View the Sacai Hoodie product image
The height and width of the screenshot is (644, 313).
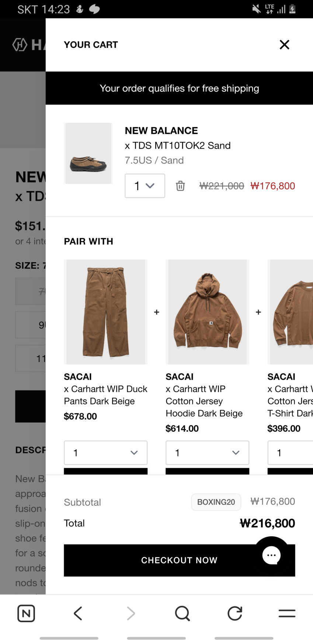point(207,312)
